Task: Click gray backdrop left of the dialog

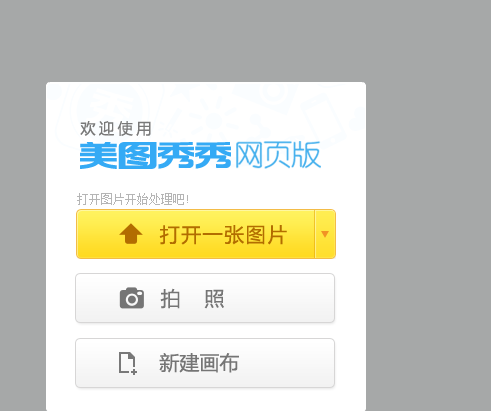Action: [23, 233]
